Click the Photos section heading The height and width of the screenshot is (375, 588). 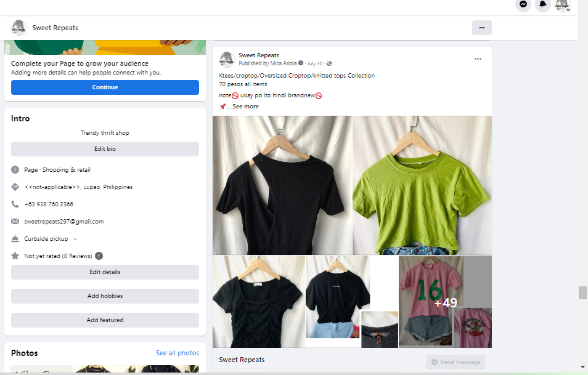(25, 353)
